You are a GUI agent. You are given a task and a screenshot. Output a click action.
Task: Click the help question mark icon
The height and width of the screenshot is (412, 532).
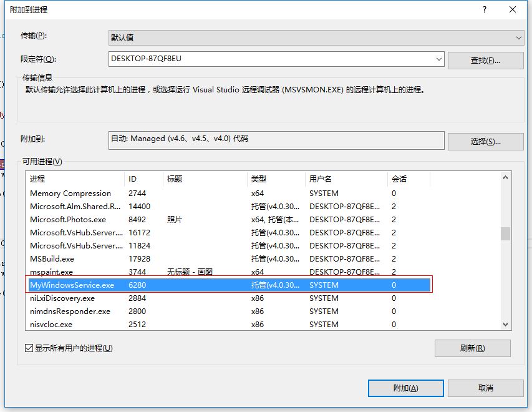click(484, 9)
